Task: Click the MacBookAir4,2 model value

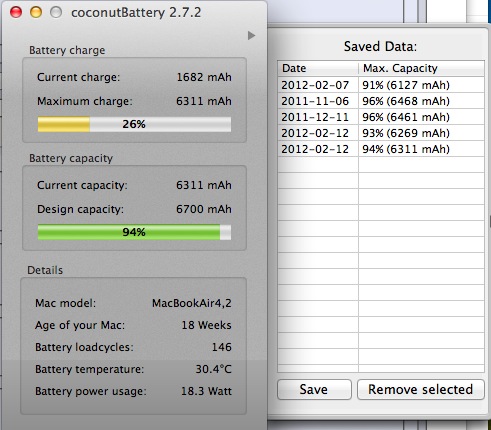Action: point(192,303)
